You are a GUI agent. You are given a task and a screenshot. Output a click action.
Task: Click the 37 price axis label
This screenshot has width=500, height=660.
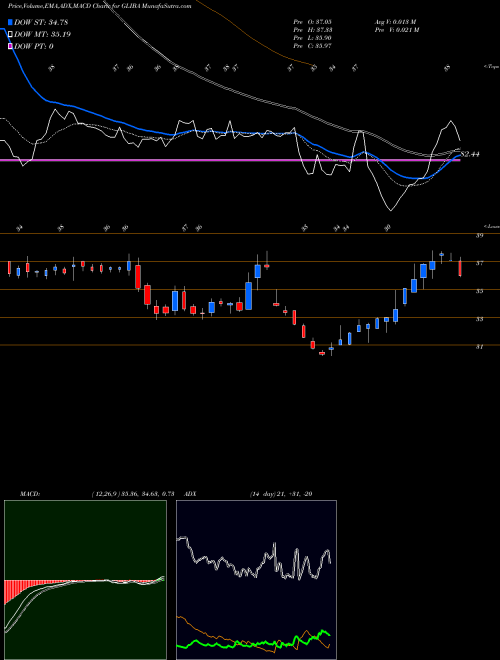coord(479,263)
